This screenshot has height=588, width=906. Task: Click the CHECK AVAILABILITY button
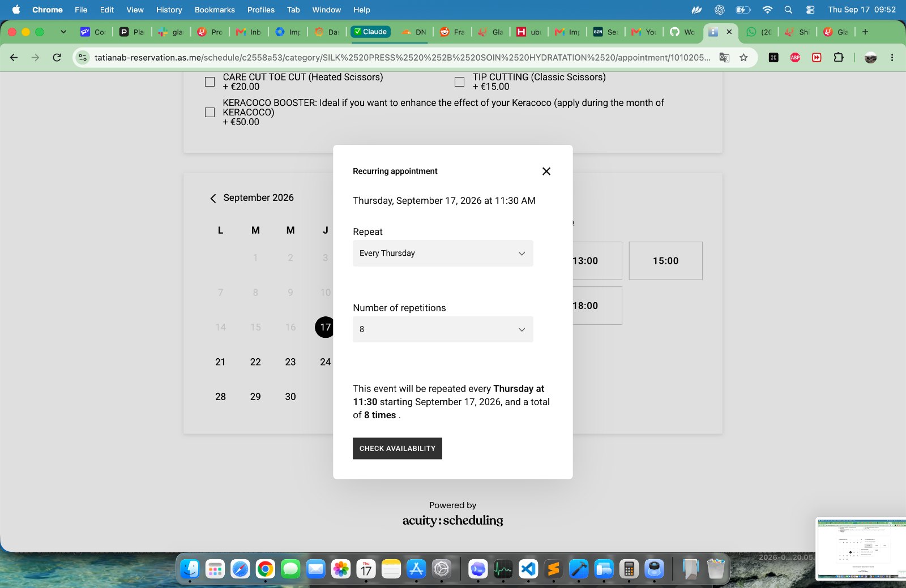click(397, 448)
